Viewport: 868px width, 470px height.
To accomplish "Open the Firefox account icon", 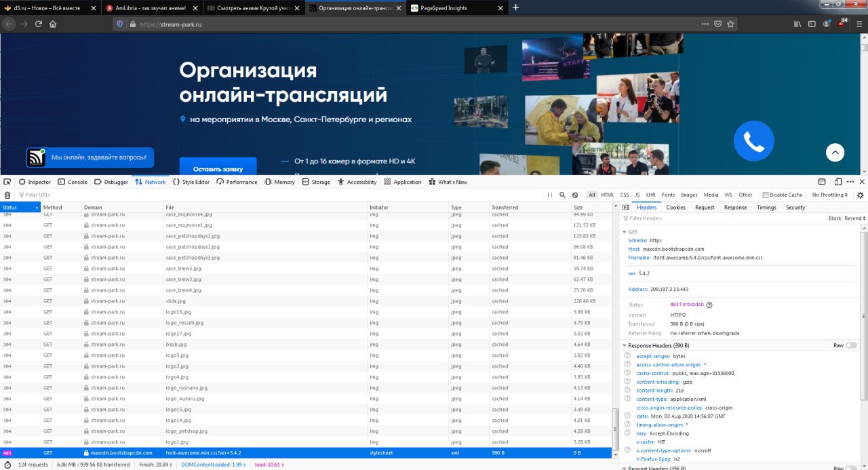I will (827, 24).
